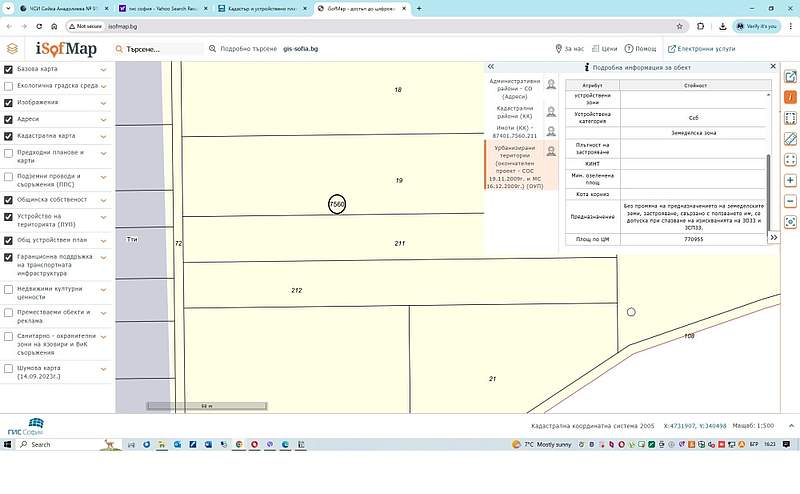Open the ruler measurement tool
Screen dimensions: 800x494
pyautogui.click(x=790, y=139)
